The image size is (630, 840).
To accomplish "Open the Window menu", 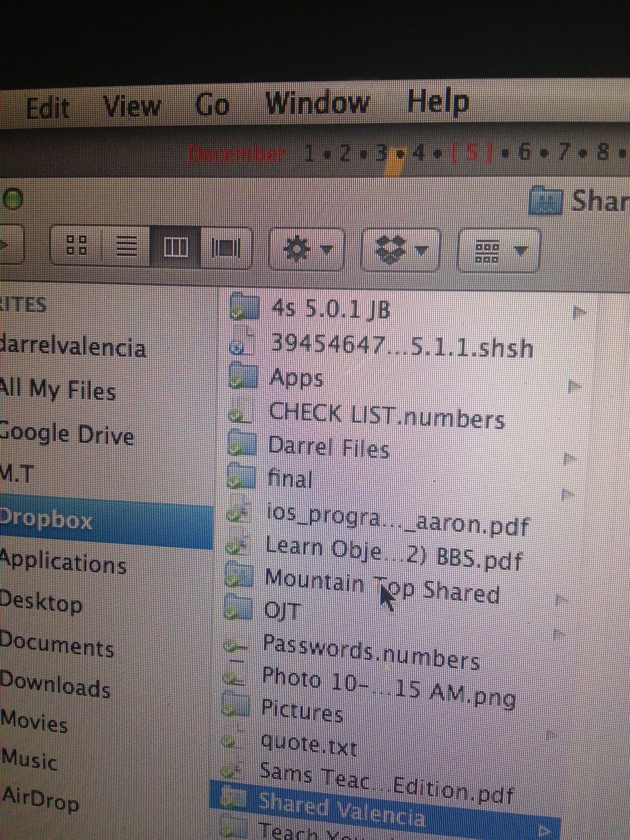I will click(318, 103).
